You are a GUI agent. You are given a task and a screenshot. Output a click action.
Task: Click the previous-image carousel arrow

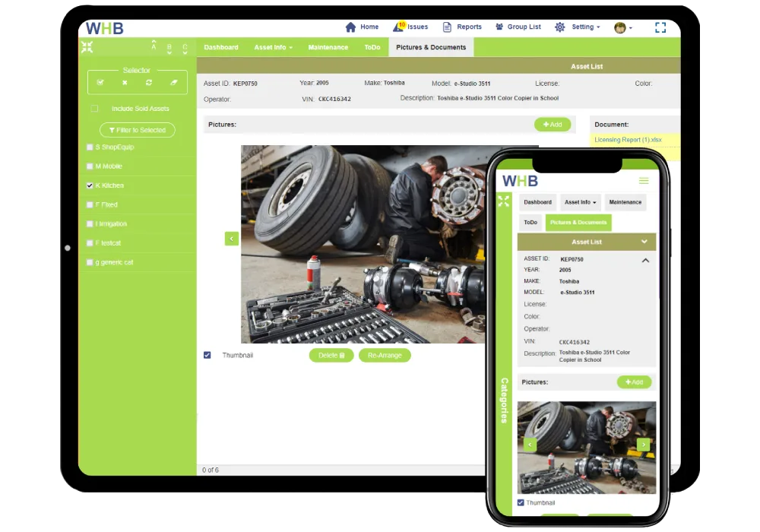point(232,238)
